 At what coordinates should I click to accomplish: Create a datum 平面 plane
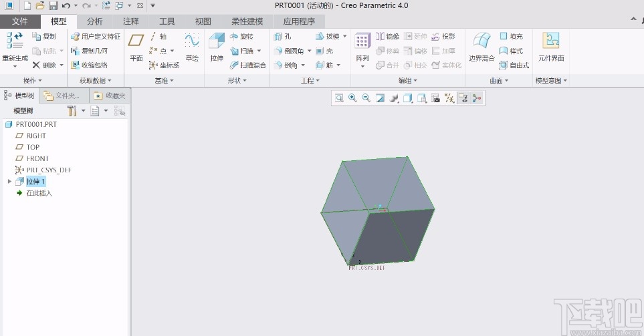point(136,47)
